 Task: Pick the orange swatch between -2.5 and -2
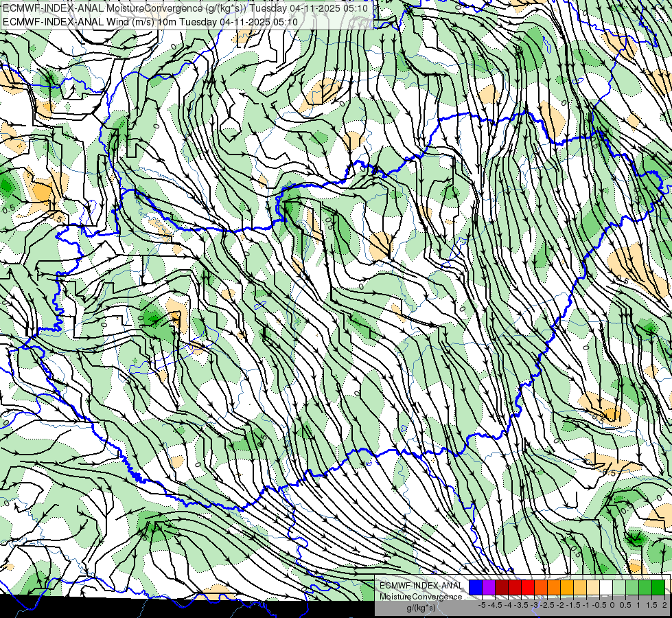(x=554, y=587)
